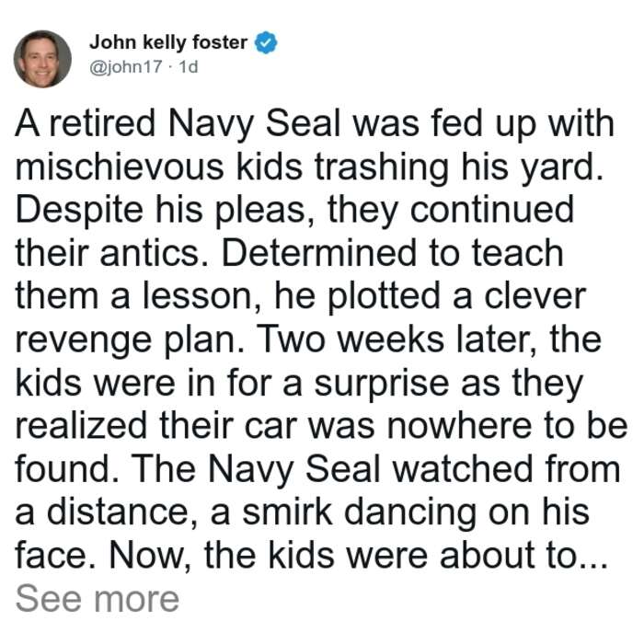The width and height of the screenshot is (644, 644).
Task: Click the text "revenge plan"
Action: click(127, 340)
